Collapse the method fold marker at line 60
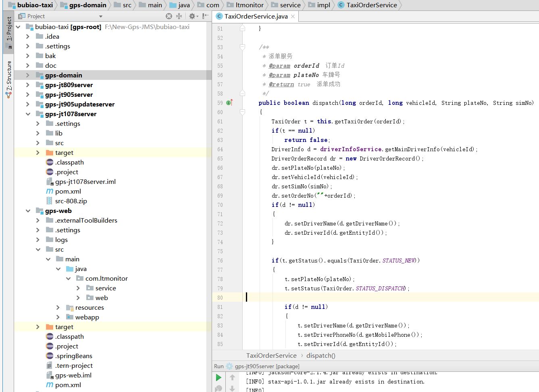Image resolution: width=539 pixels, height=392 pixels. click(242, 112)
